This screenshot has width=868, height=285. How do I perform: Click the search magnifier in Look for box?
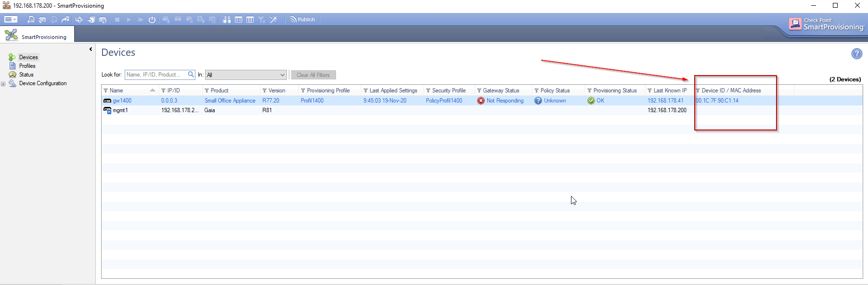point(191,75)
